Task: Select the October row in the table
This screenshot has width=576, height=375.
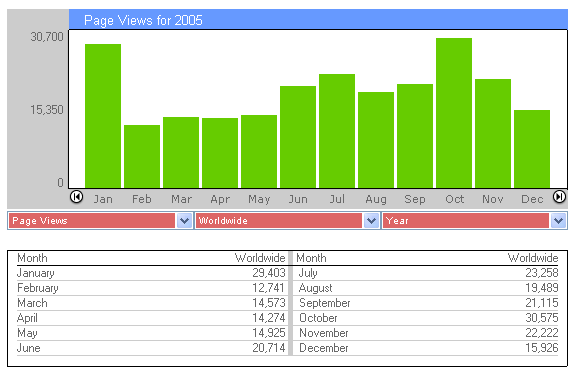Action: [426, 318]
